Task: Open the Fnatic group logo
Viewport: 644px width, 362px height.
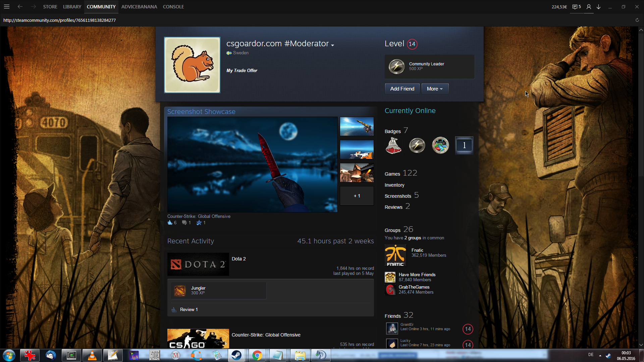Action: tap(395, 255)
